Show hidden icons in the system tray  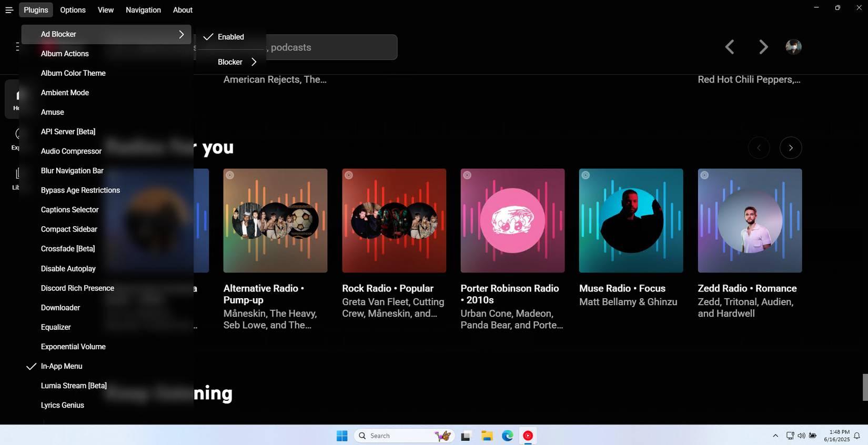pyautogui.click(x=775, y=436)
